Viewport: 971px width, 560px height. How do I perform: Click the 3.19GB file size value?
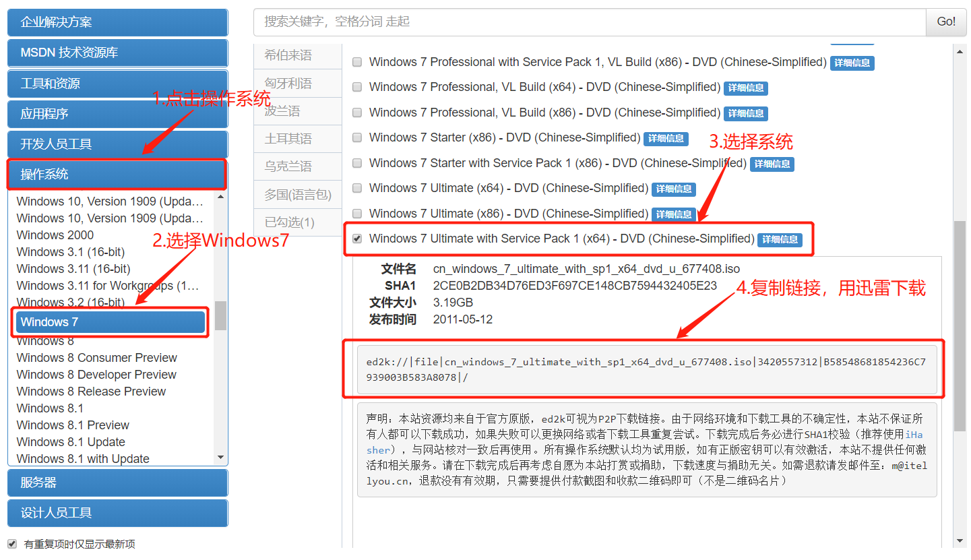(453, 303)
